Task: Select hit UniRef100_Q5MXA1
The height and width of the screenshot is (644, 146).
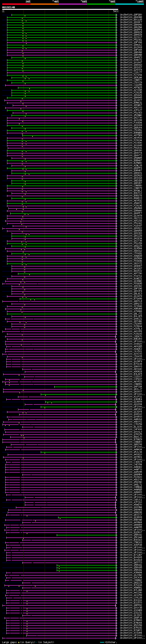Action: coord(131,565)
